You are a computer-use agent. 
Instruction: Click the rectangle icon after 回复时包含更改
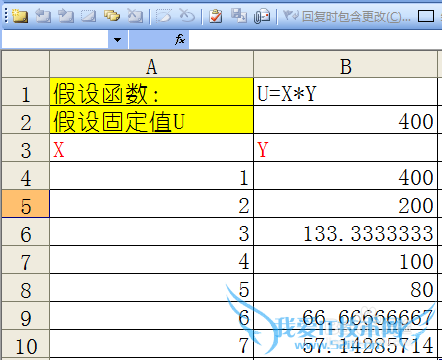coord(426,16)
